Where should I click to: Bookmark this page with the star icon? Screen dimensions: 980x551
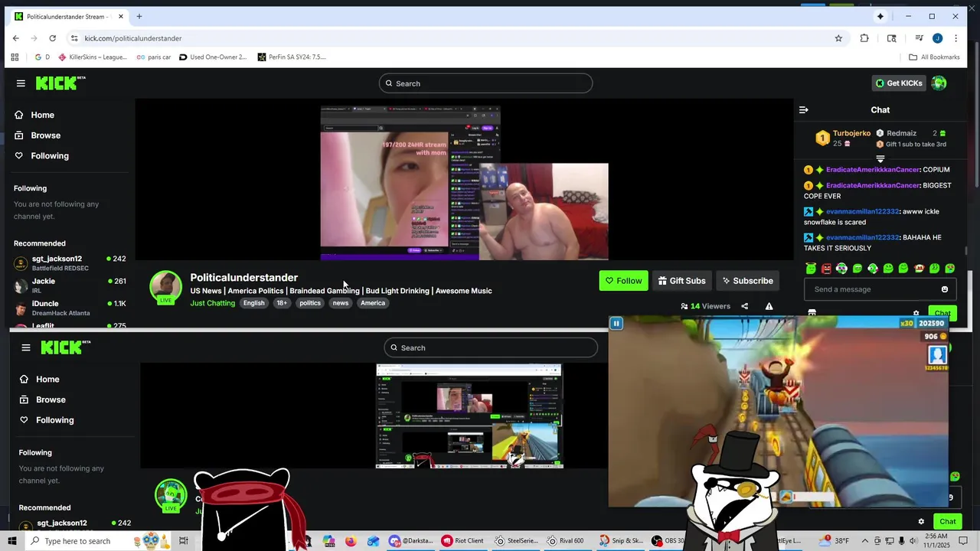tap(838, 38)
